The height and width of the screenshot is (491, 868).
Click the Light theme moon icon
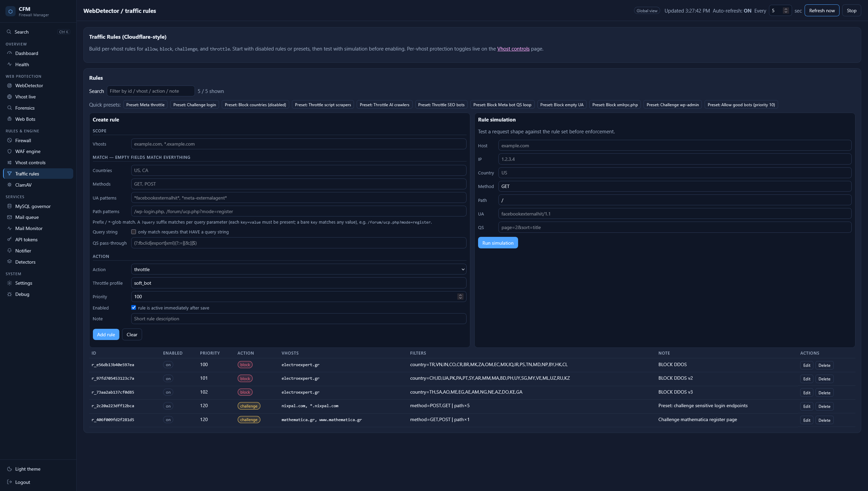(x=9, y=469)
